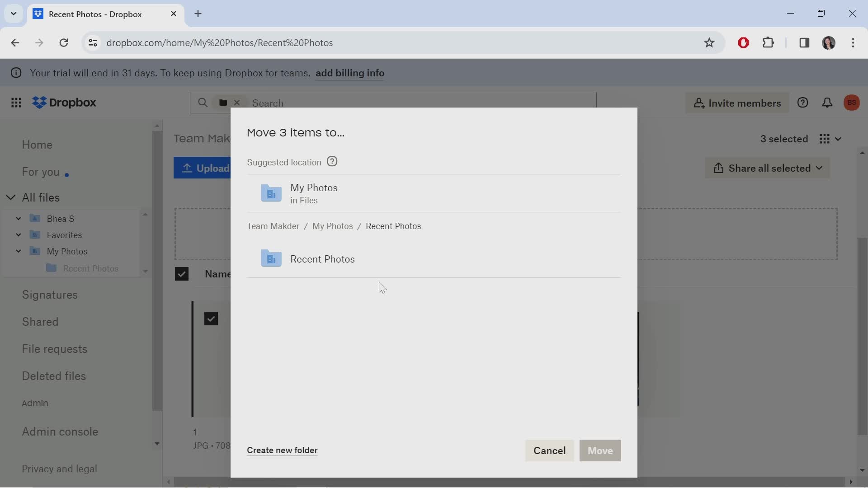Open the Chrome profile avatar

[829, 42]
